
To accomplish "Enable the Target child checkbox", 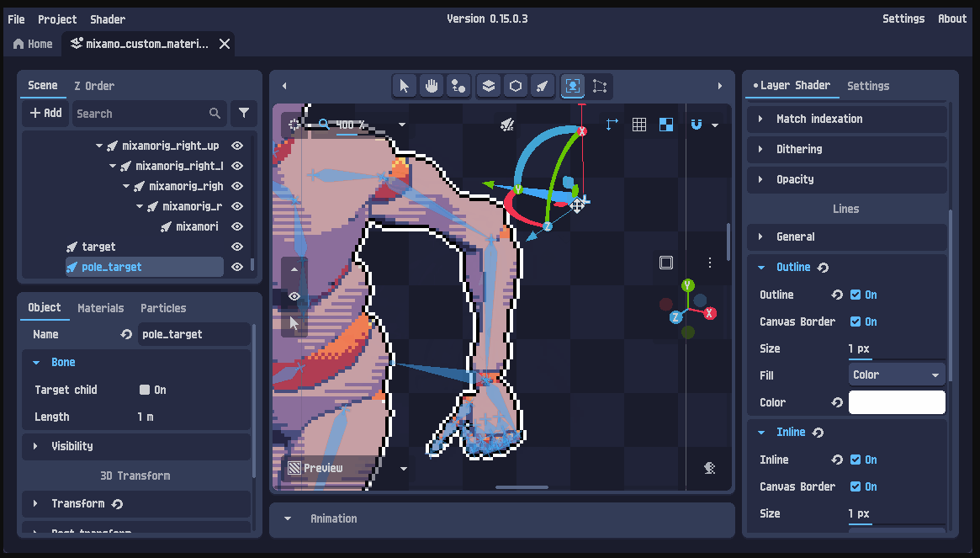I will pos(145,390).
